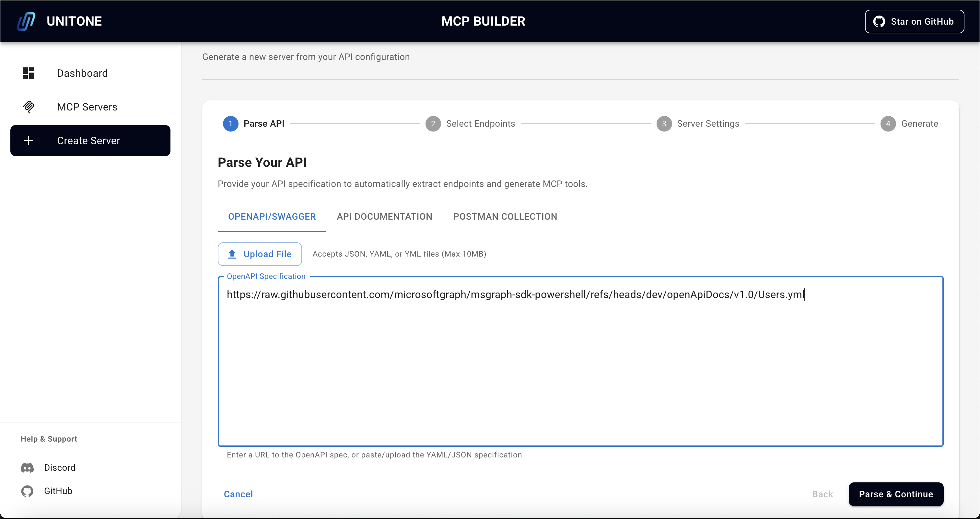Click the MCP Servers icon in sidebar
The width and height of the screenshot is (980, 519).
point(29,107)
